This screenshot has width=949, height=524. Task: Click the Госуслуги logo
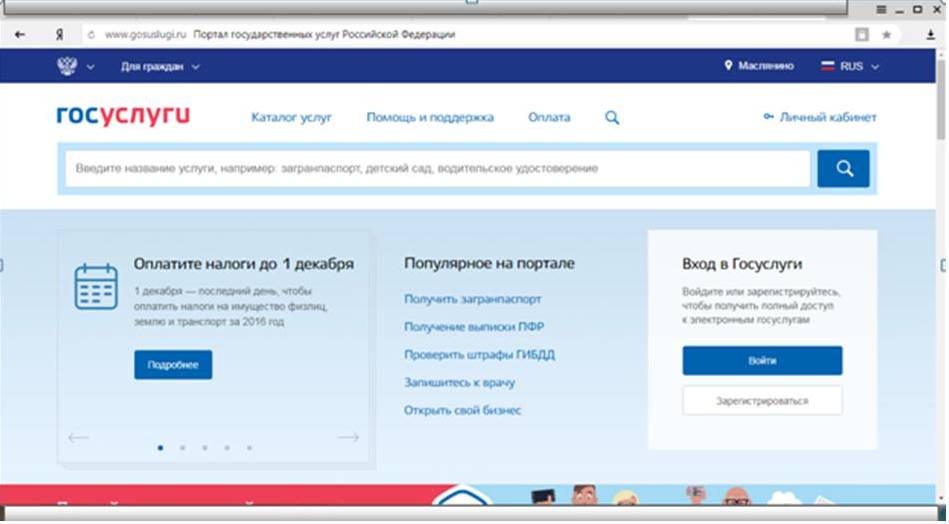click(123, 117)
